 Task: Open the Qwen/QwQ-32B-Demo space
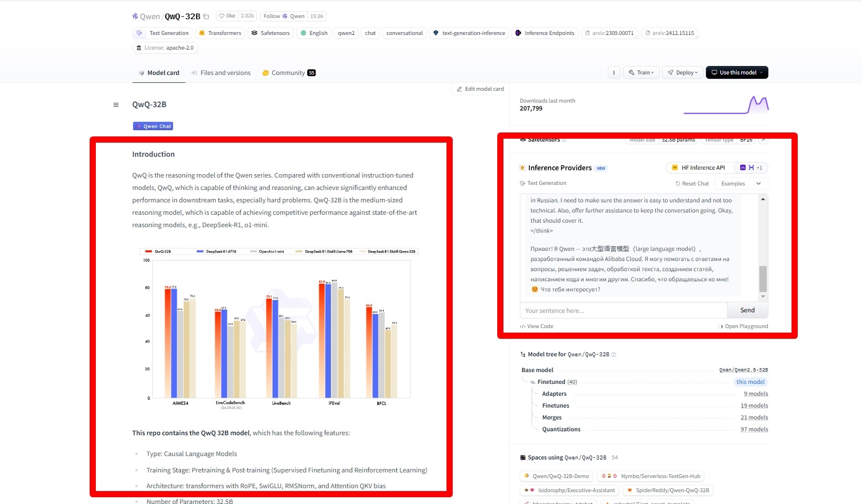tap(556, 476)
